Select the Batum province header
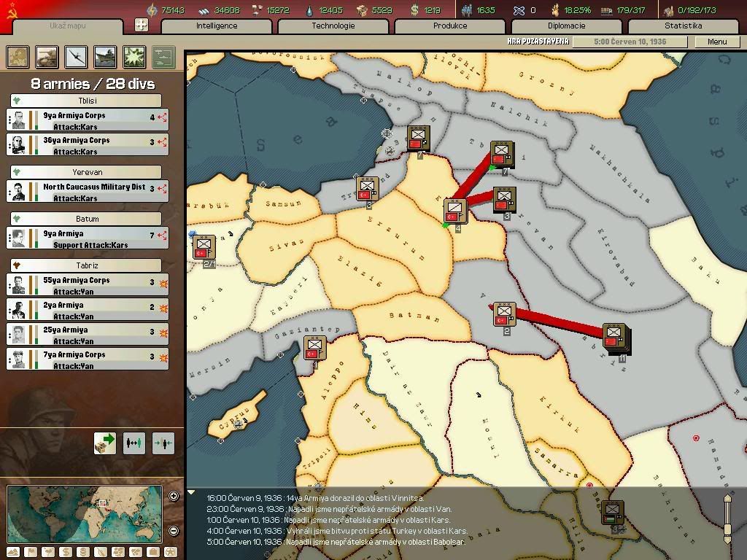The image size is (747, 560). point(86,219)
